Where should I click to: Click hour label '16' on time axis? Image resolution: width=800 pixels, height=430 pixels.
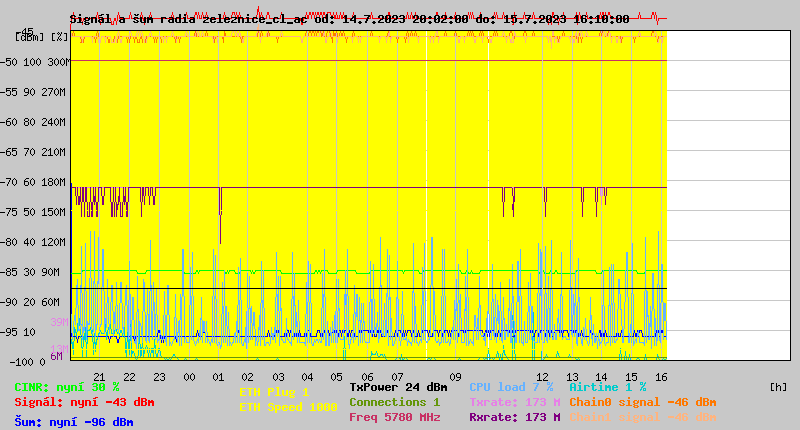661,377
